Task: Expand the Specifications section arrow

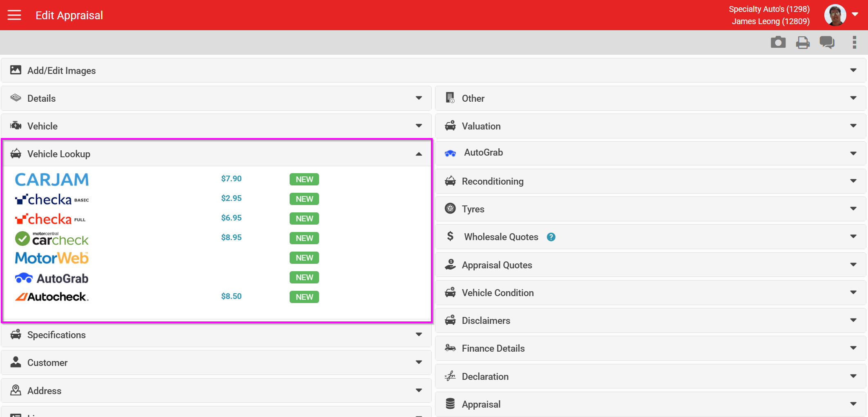Action: tap(419, 334)
